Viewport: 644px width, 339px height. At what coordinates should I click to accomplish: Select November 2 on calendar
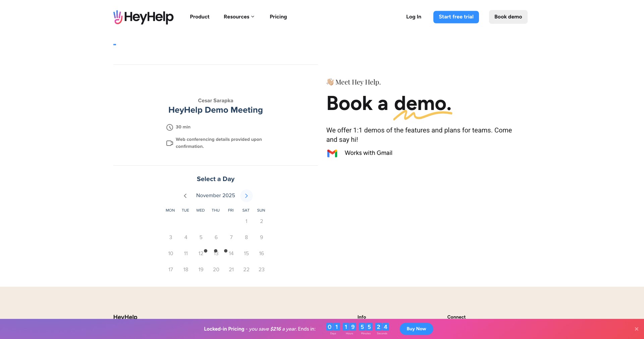coord(261,221)
